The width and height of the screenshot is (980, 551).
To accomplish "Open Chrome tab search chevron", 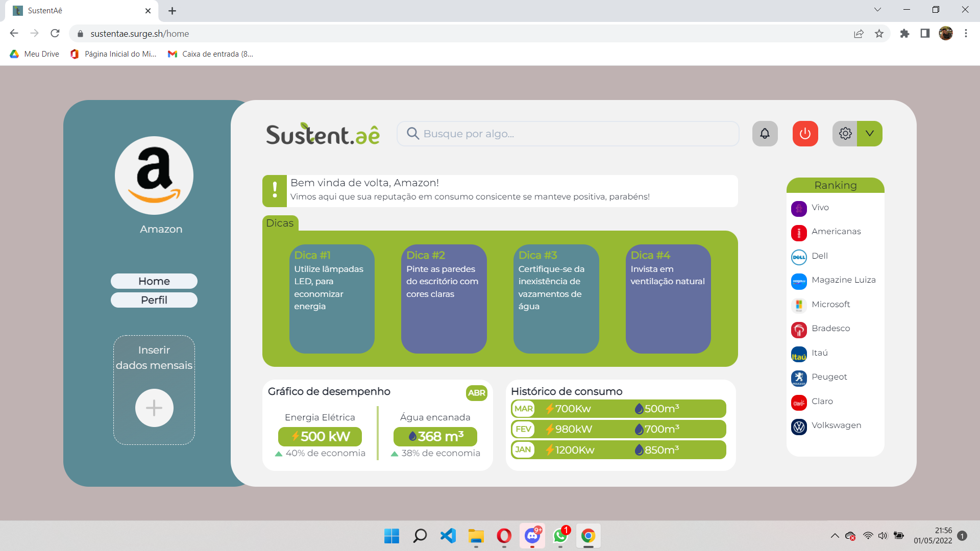I will pyautogui.click(x=877, y=10).
